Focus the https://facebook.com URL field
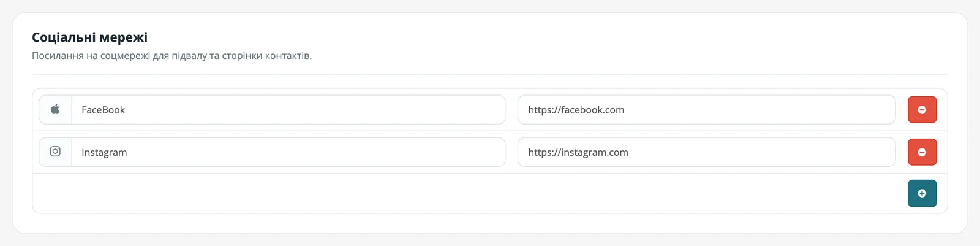The width and height of the screenshot is (980, 246). coord(707,110)
